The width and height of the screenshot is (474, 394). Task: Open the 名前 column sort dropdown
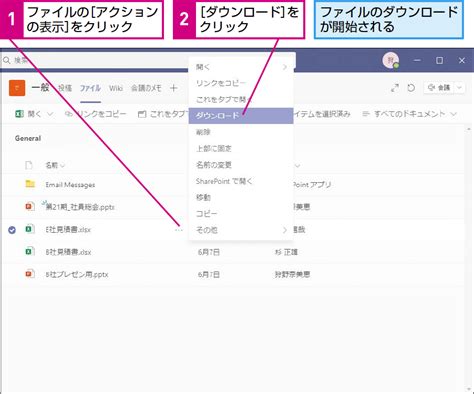tap(63, 165)
